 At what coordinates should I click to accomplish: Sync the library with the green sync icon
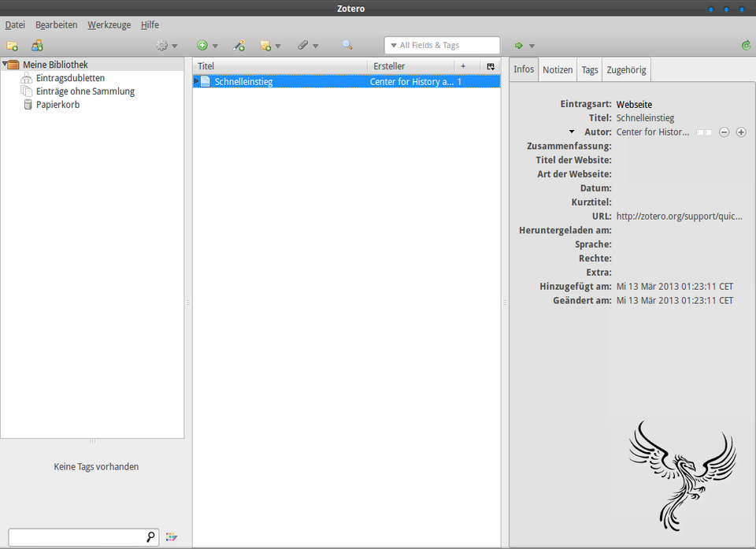tap(746, 45)
